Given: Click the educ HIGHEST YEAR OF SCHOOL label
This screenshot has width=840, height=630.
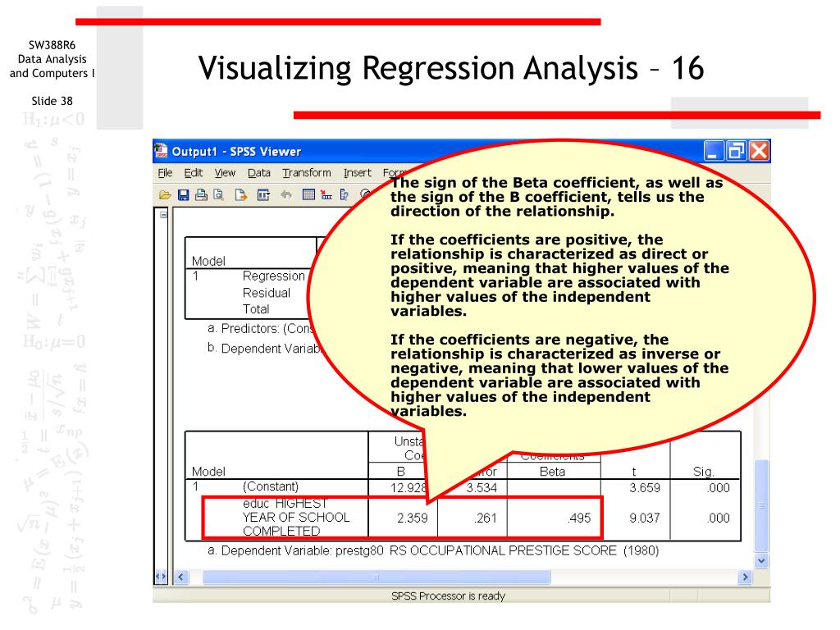Looking at the screenshot, I should (x=295, y=517).
